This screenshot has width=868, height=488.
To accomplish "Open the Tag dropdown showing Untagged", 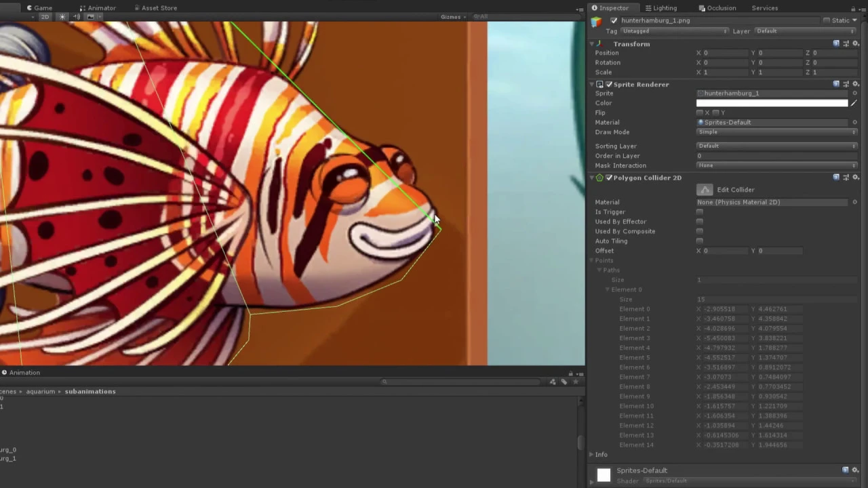I will pyautogui.click(x=674, y=31).
